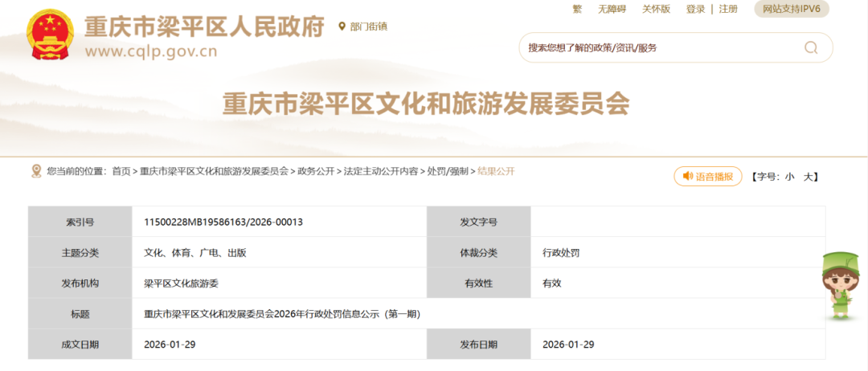Open 处罚/强制 breadcrumb link
Image resolution: width=868 pixels, height=371 pixels.
[x=448, y=171]
